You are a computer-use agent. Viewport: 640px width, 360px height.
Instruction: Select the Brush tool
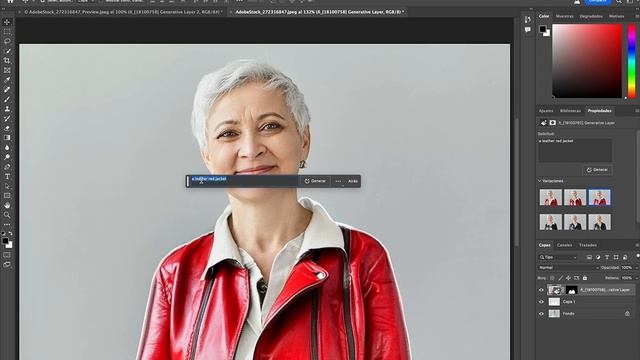[x=7, y=99]
